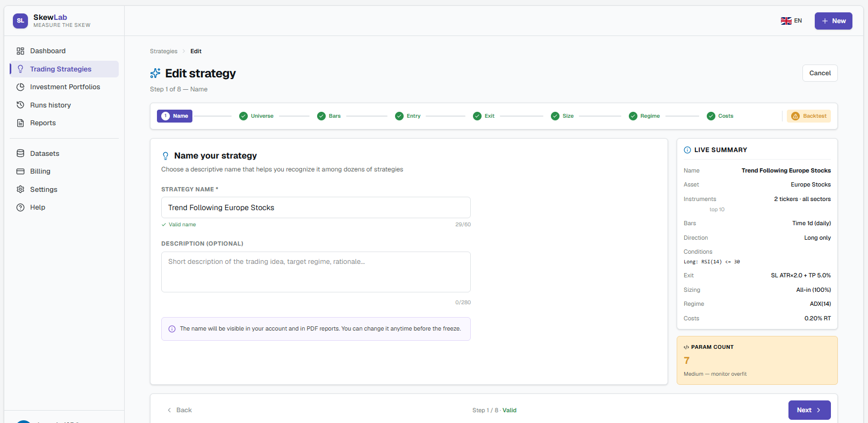Click the 0.20% RT costs value
868x423 pixels.
coord(817,319)
